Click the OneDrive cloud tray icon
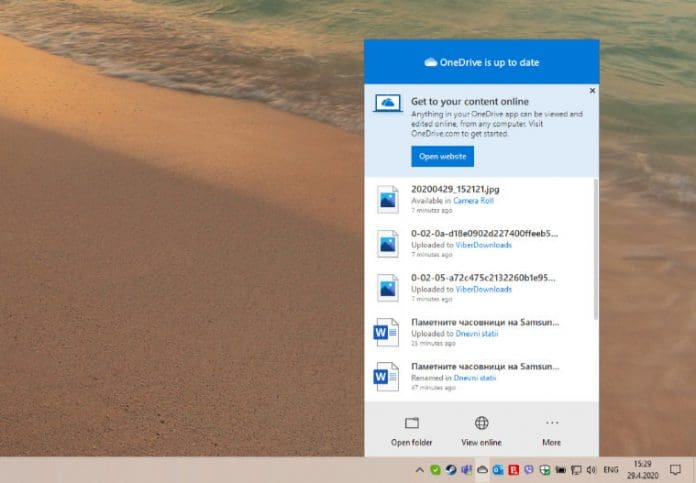The height and width of the screenshot is (483, 696). pos(482,470)
